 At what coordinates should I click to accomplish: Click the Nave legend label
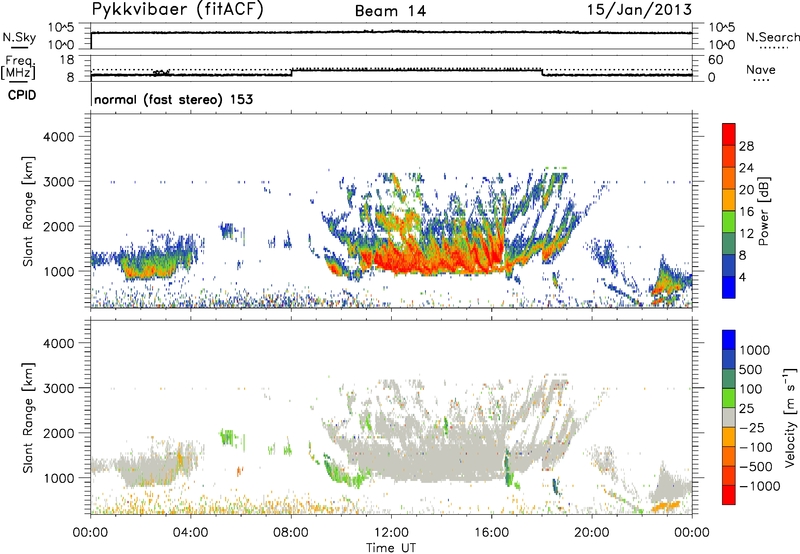[760, 69]
